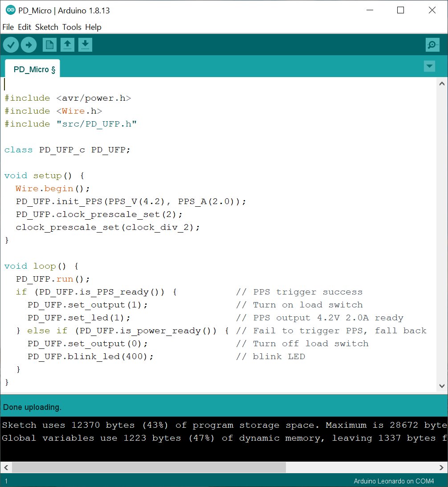Click the editor scroll down arrow
The width and height of the screenshot is (448, 487).
[442, 386]
